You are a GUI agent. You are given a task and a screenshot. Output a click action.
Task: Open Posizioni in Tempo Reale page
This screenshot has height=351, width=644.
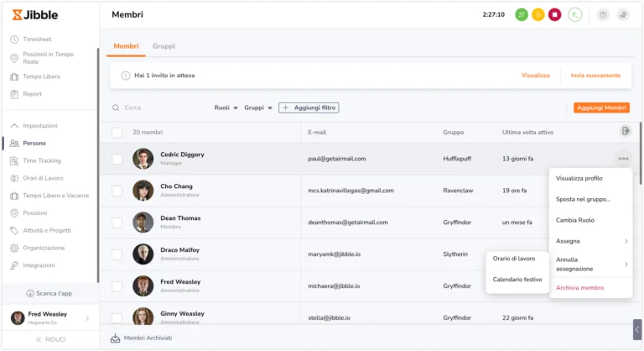pyautogui.click(x=42, y=58)
